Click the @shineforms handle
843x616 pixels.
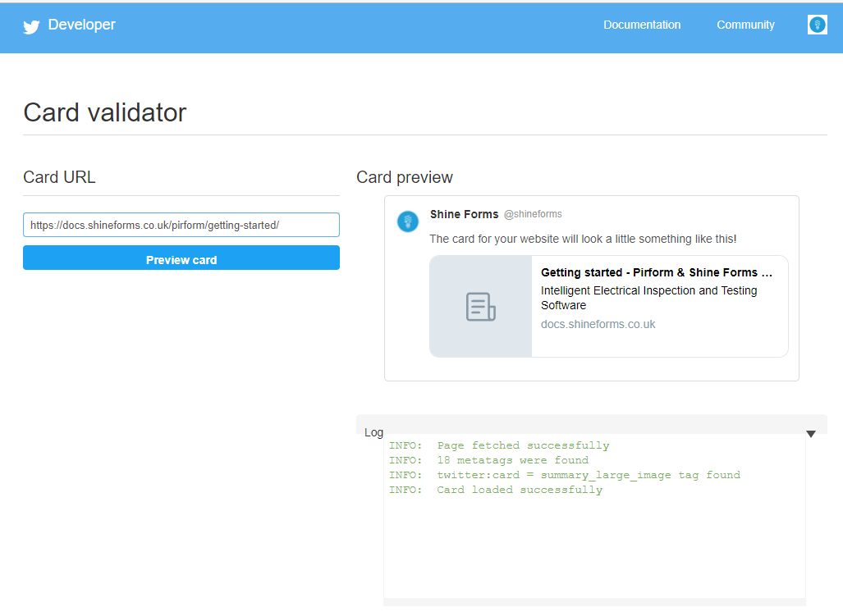coord(533,214)
